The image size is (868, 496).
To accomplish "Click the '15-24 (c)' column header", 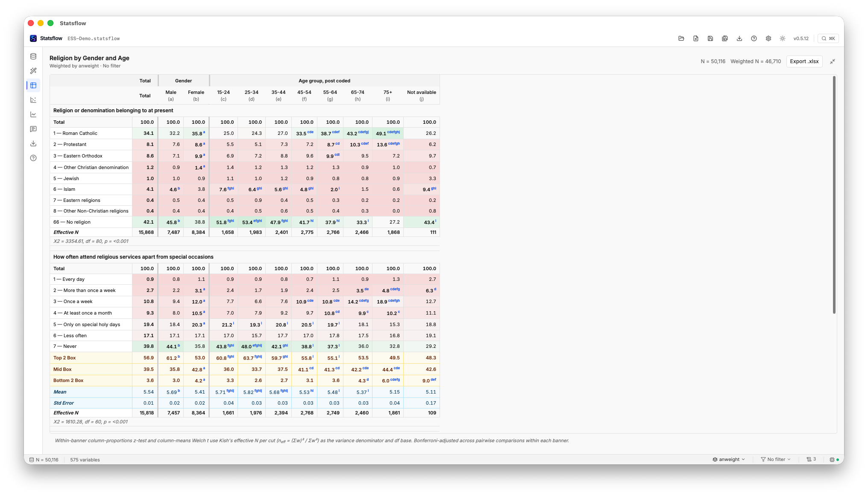I will click(x=223, y=96).
